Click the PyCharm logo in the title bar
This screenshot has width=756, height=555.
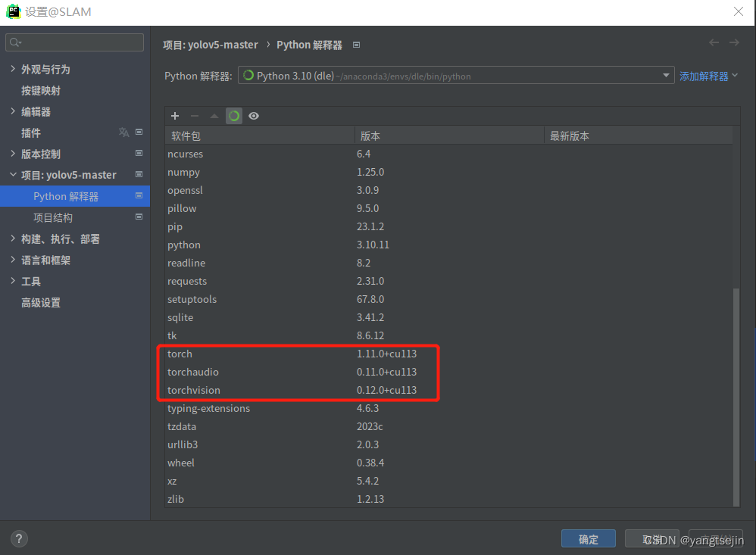click(x=13, y=11)
